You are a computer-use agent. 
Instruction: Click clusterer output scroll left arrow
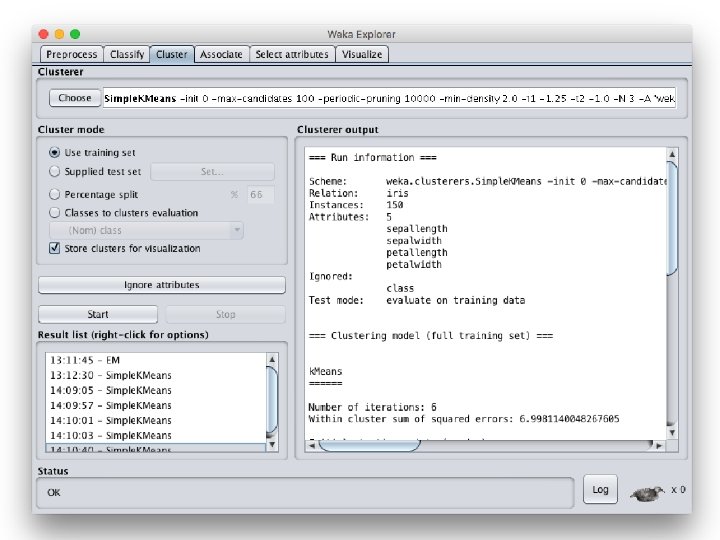pyautogui.click(x=312, y=445)
